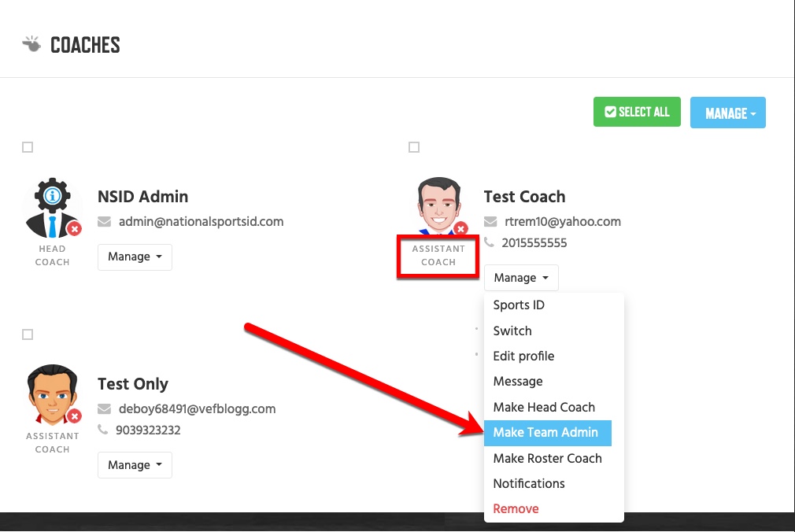The image size is (795, 532).
Task: Select Message from the Manage menu
Action: tap(518, 382)
